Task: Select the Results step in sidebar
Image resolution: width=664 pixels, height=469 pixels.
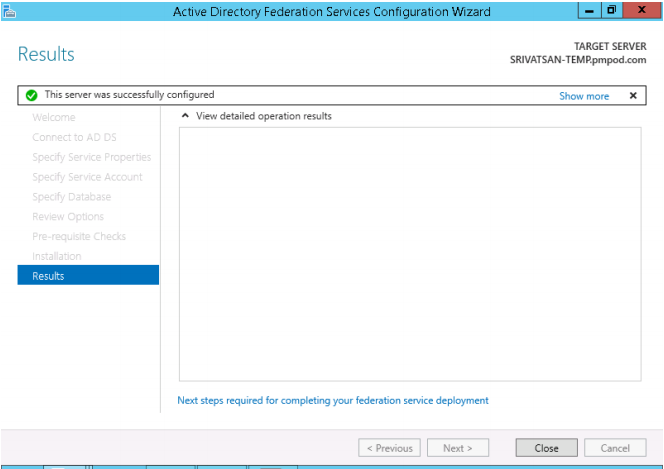Action: [x=88, y=276]
